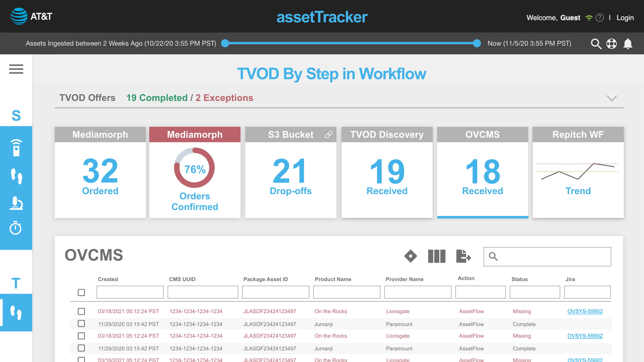Collapse the TVOD Offers section chevron

tap(612, 98)
